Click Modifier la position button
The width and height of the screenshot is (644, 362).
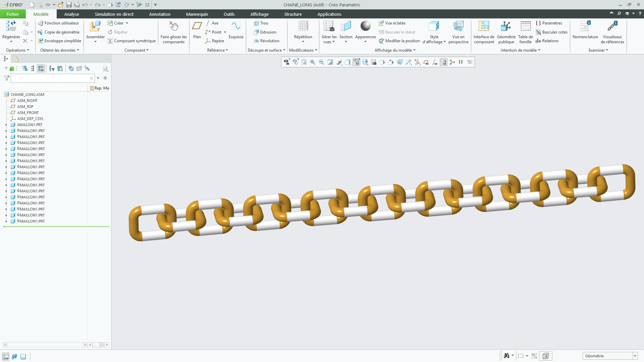point(399,41)
